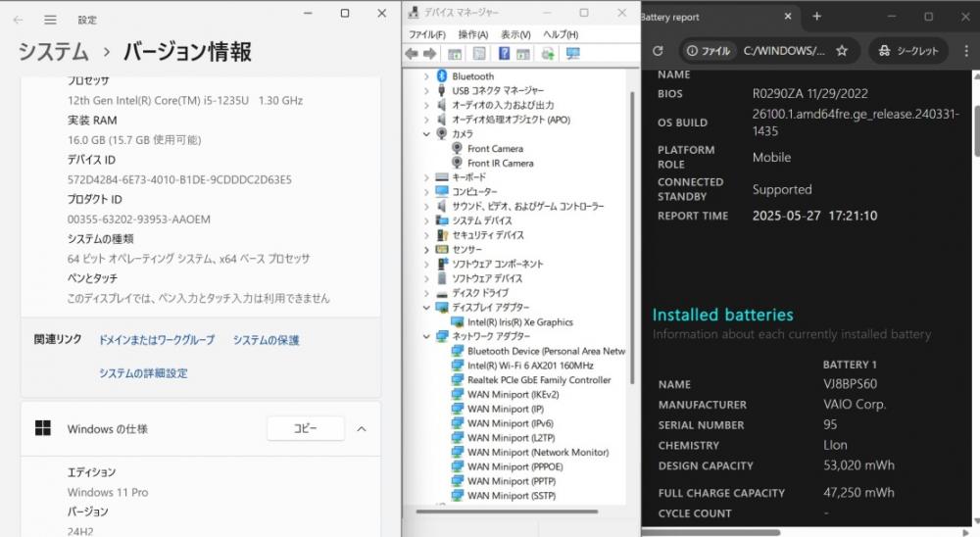Viewport: 980px width, 537px height.
Task: Click BIOS value R0290ZA 11/29/2022
Action: point(810,94)
